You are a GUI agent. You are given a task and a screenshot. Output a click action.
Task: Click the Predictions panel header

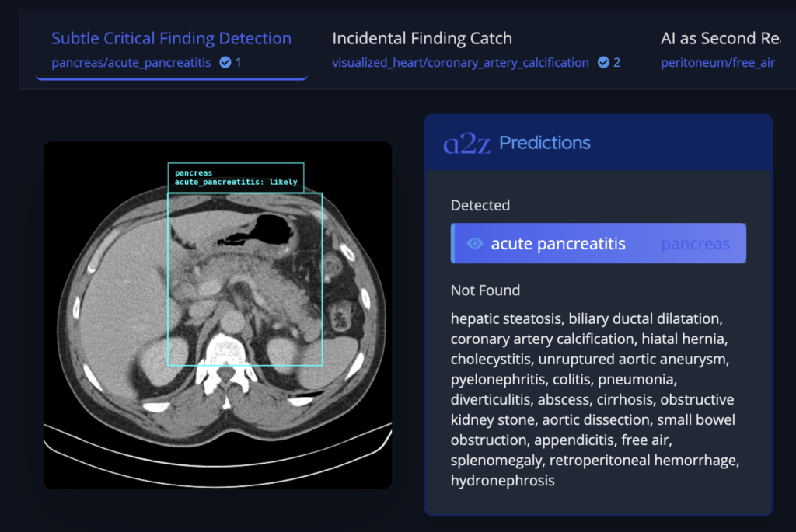pos(545,142)
